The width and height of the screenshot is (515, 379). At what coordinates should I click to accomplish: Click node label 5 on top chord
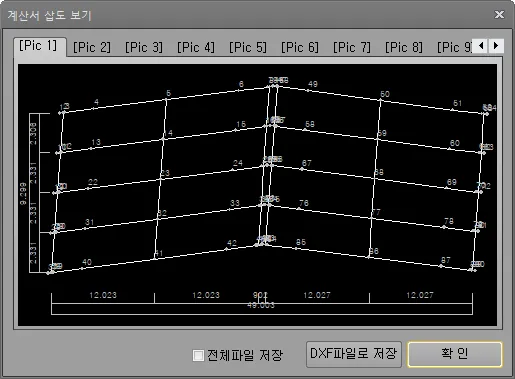tap(169, 93)
